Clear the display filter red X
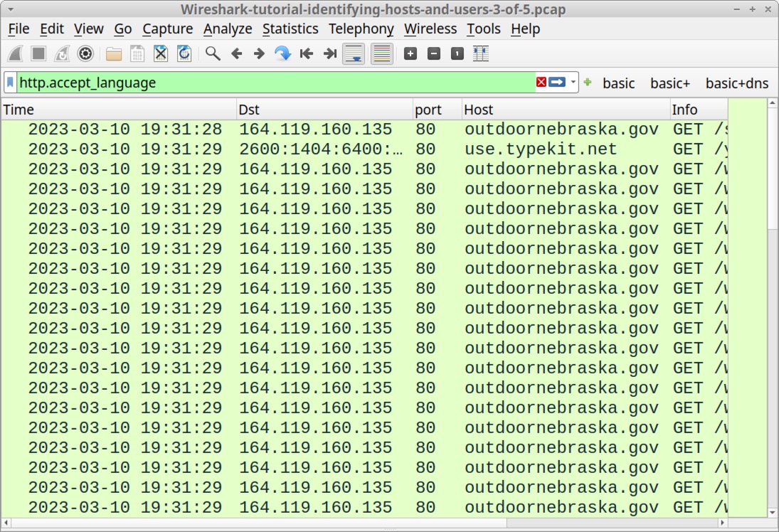The image size is (779, 532). [541, 82]
